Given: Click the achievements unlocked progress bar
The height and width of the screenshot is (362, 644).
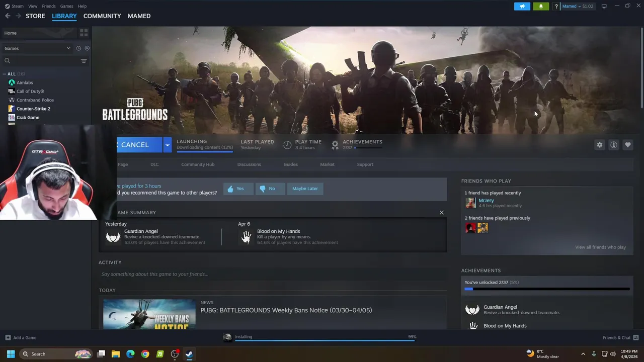Looking at the screenshot, I should click(x=547, y=289).
